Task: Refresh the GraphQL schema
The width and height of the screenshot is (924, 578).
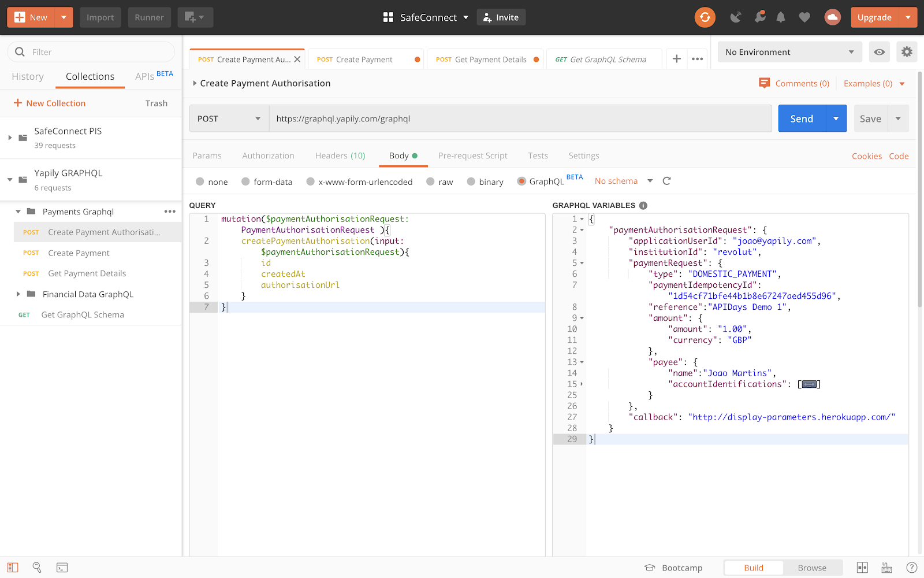Action: pyautogui.click(x=666, y=181)
